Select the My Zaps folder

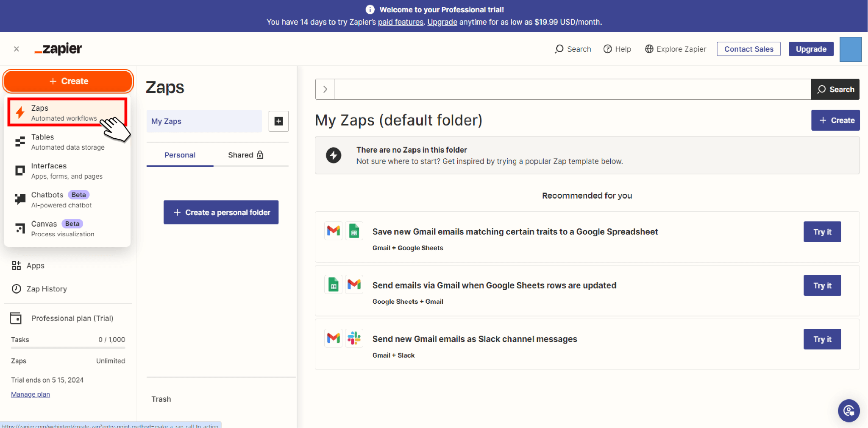pos(204,121)
